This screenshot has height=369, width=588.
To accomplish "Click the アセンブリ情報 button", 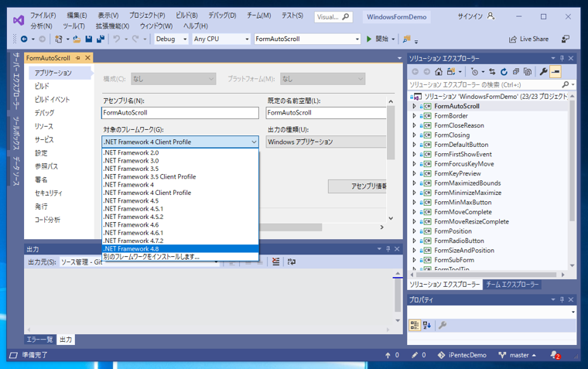I will tap(357, 186).
